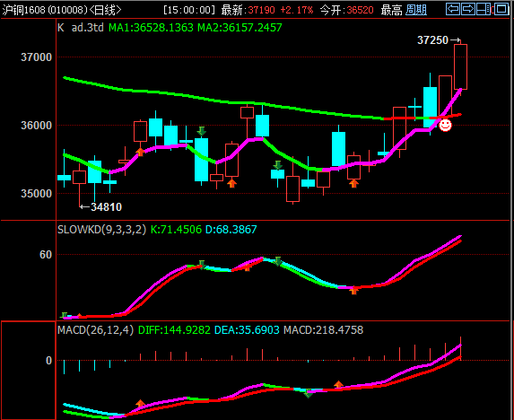Screen dimensions: 514x420
Task: Click the 周期 period link
Action: tap(416, 10)
